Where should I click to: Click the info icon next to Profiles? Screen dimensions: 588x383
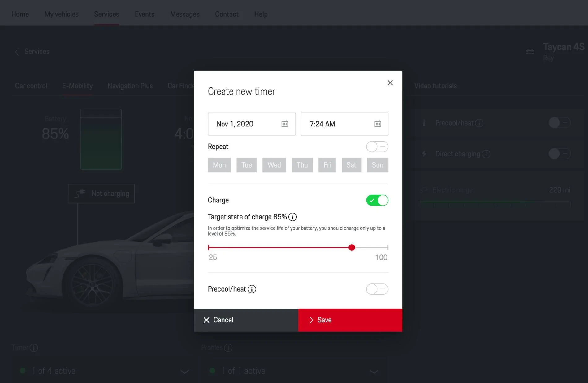pyautogui.click(x=228, y=348)
